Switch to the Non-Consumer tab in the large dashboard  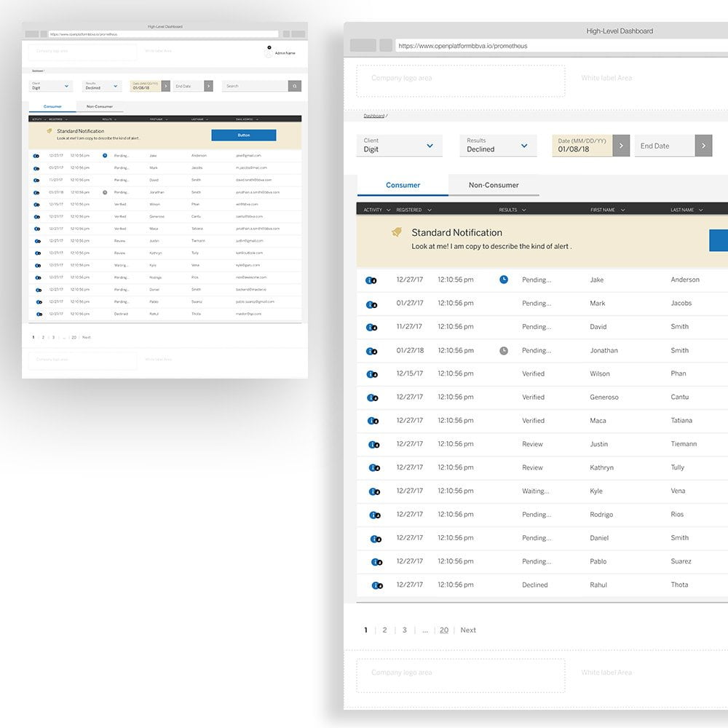(494, 185)
